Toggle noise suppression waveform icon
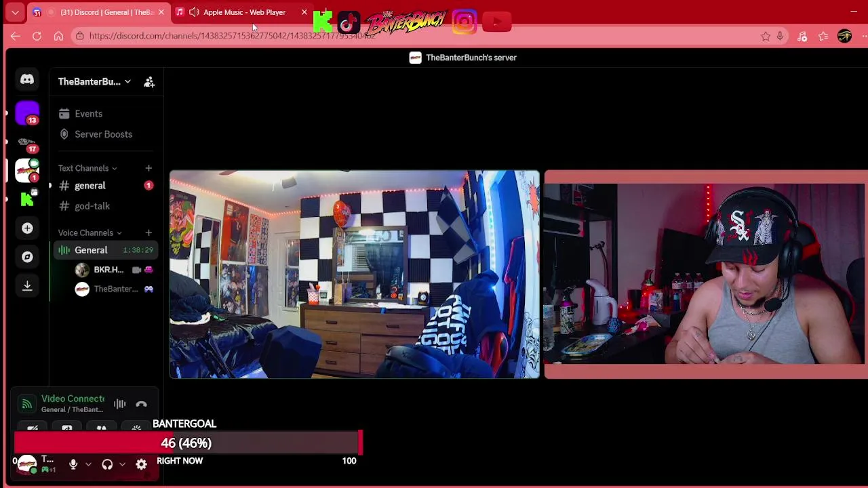 (119, 405)
